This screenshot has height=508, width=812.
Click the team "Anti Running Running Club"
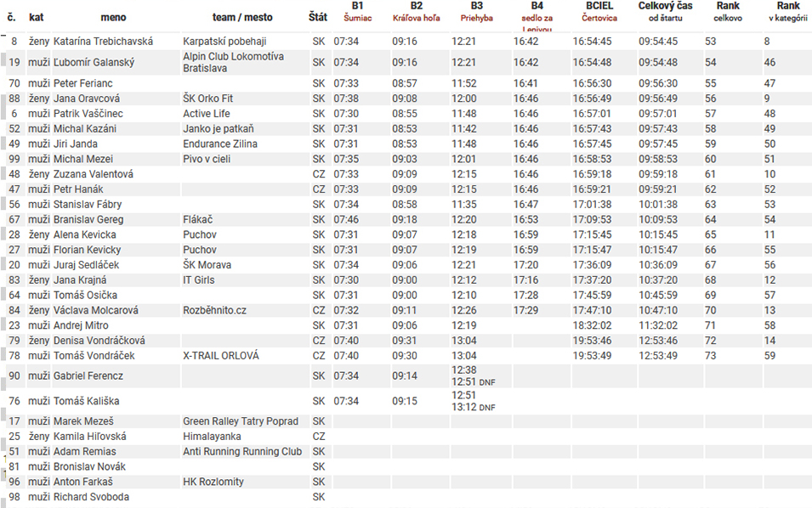242,452
